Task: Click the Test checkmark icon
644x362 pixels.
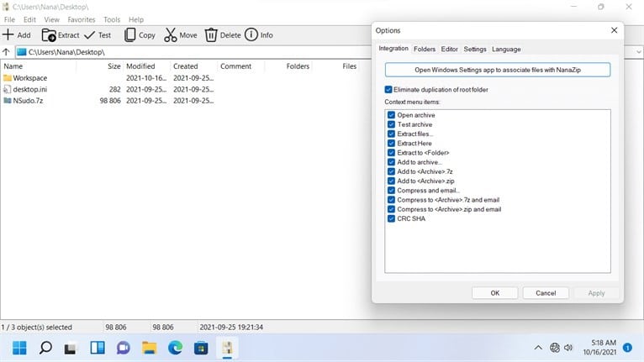Action: (89, 35)
